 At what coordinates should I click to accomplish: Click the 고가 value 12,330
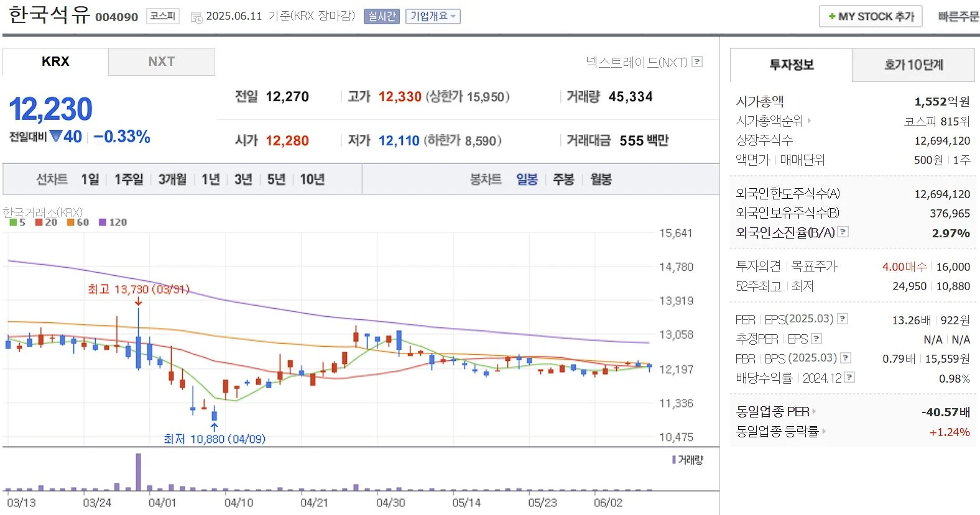pyautogui.click(x=400, y=97)
